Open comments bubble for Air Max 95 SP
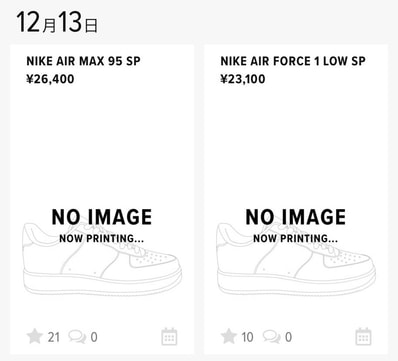Viewport: 398px width, 361px height. point(77,337)
